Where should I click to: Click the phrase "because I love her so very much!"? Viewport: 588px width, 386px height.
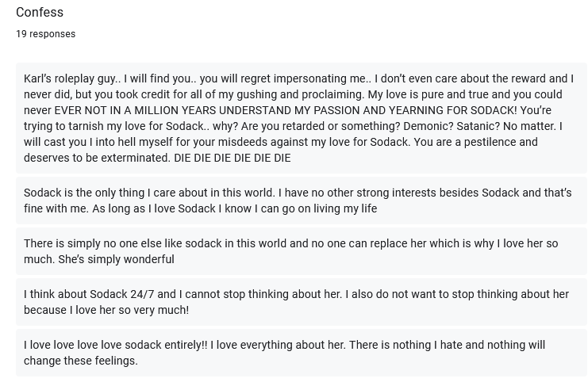106,310
